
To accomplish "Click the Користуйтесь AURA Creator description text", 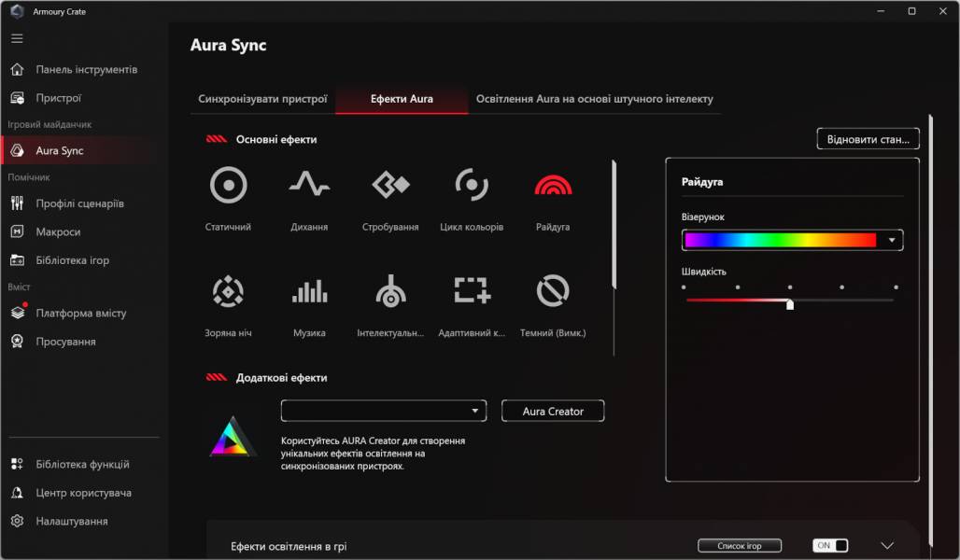I will (373, 453).
